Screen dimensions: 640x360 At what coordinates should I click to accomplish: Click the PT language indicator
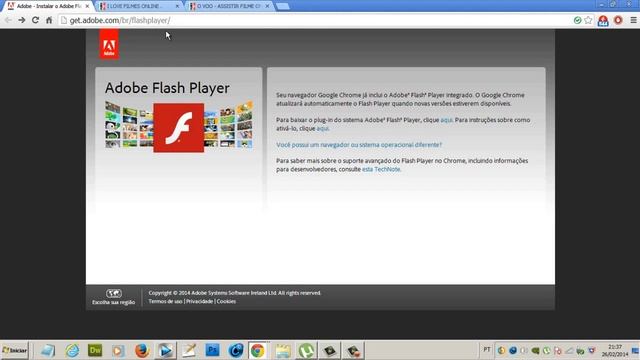click(487, 349)
